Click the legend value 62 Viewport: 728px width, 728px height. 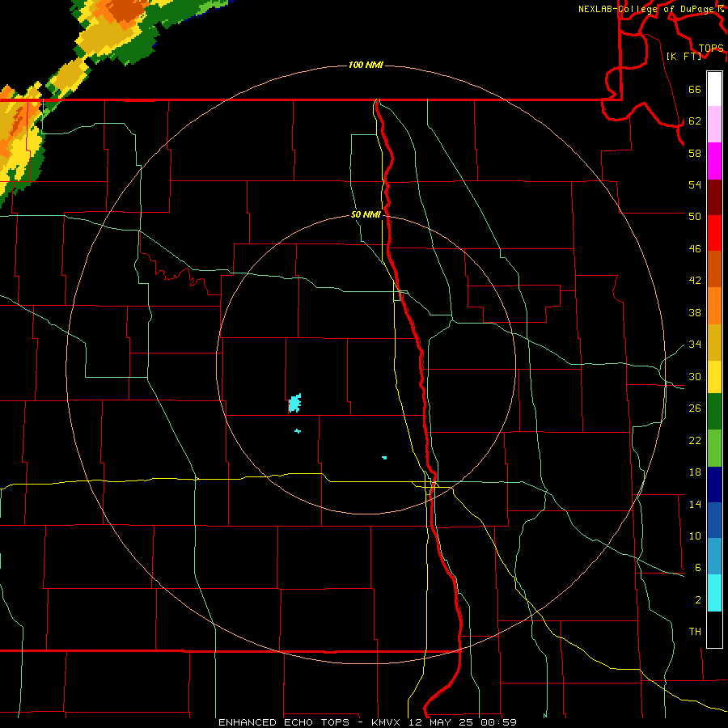click(x=695, y=121)
